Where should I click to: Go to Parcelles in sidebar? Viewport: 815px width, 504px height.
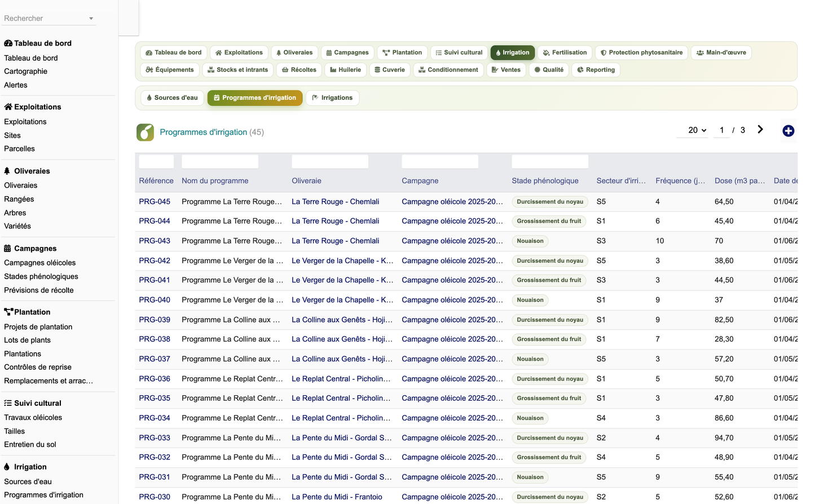point(19,149)
